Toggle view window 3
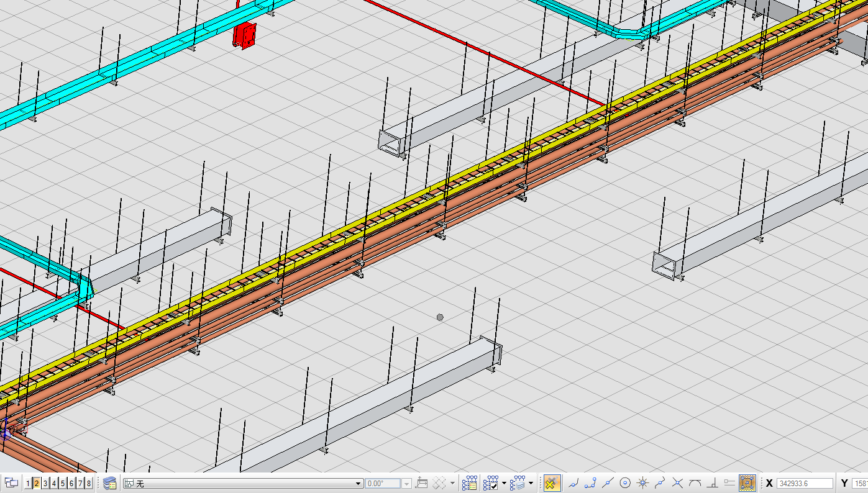 (46, 483)
